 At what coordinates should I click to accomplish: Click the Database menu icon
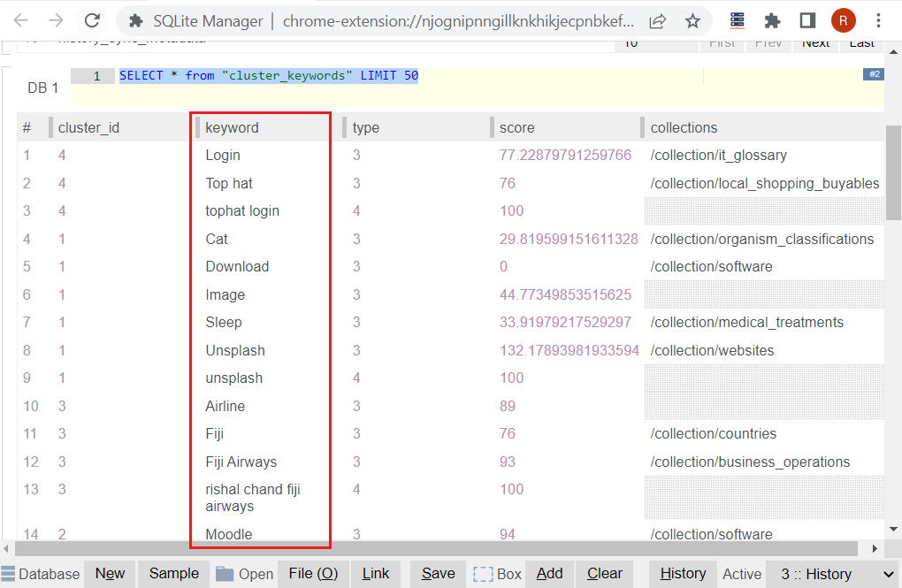9,573
